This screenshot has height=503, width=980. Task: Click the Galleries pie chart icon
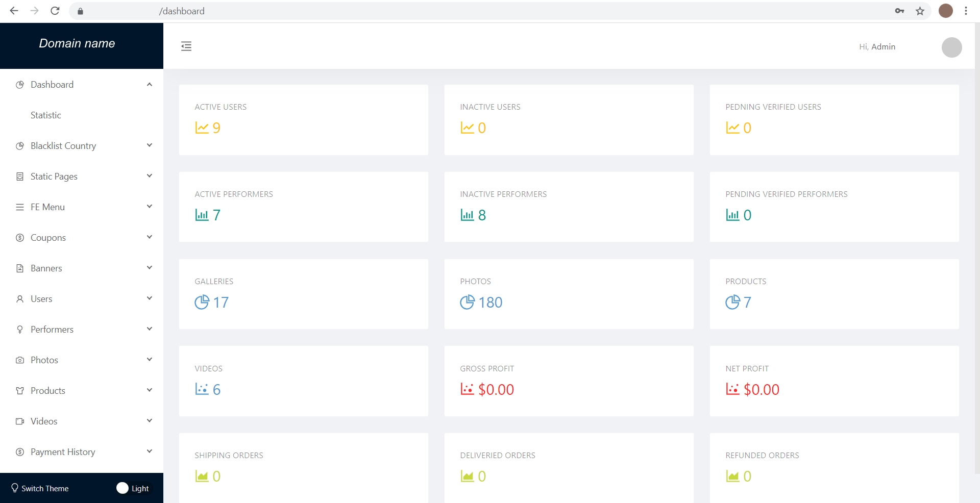click(202, 302)
